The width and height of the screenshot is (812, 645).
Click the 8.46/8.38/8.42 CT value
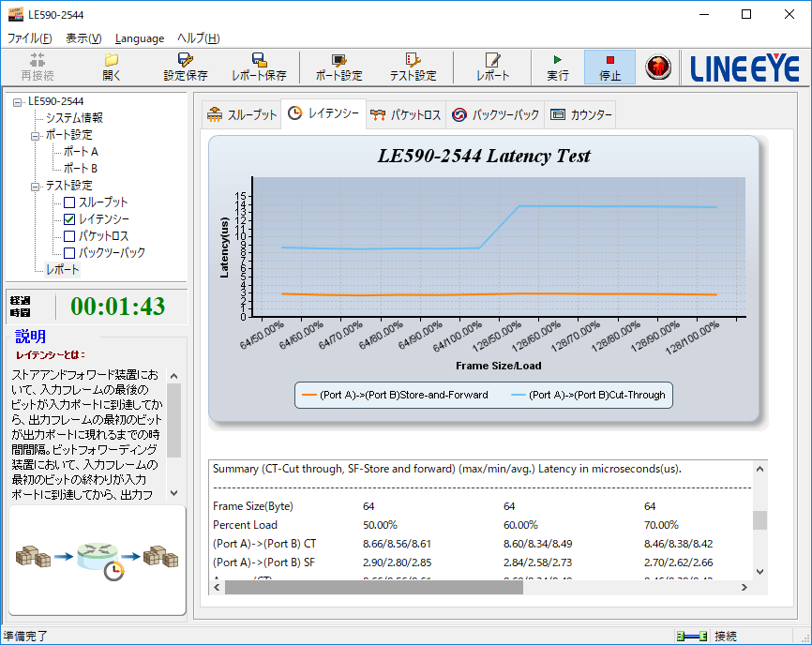[x=679, y=544]
